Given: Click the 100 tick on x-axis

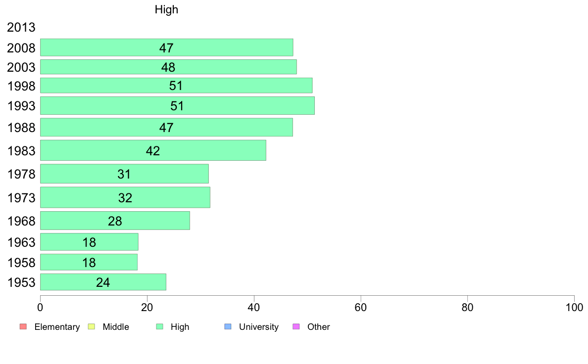Looking at the screenshot, I should 574,308.
